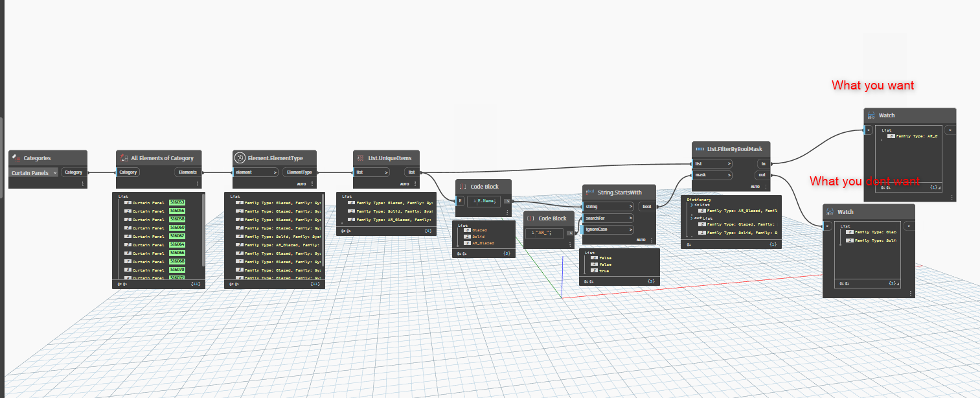Viewport: 980px width, 398px height.
Task: Open options menu on upper Watch node
Action: [x=952, y=197]
